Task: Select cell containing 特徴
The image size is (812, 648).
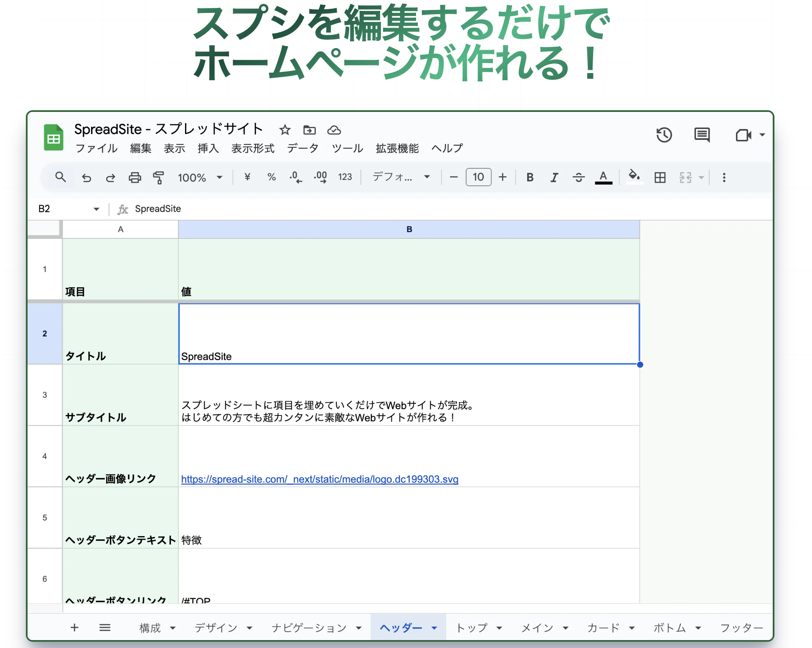Action: (x=409, y=518)
